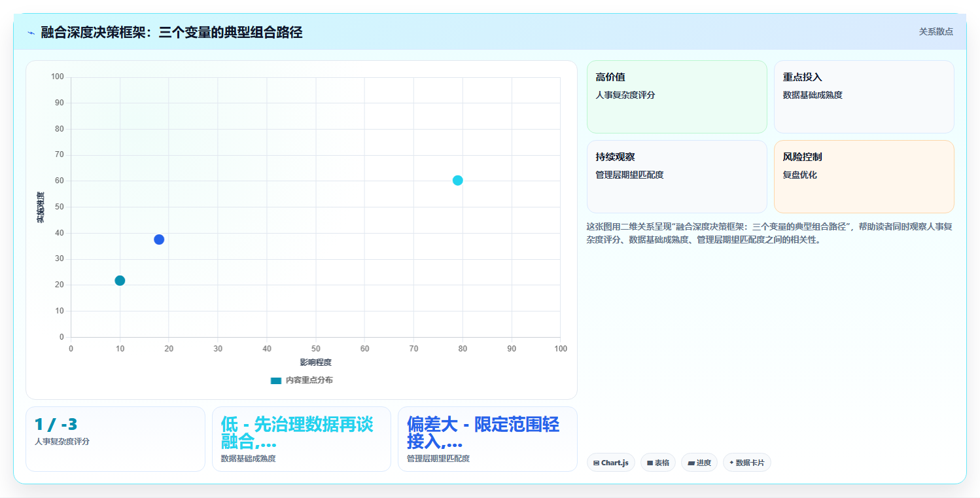The height and width of the screenshot is (498, 980).
Task: Click 管理层期望匹配度 label under the blue stat
Action: 438,459
